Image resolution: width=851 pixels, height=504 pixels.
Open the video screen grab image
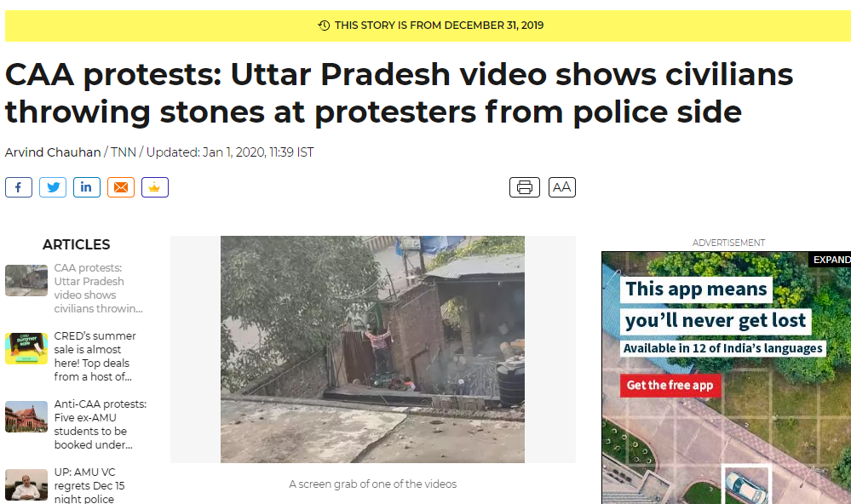point(372,349)
